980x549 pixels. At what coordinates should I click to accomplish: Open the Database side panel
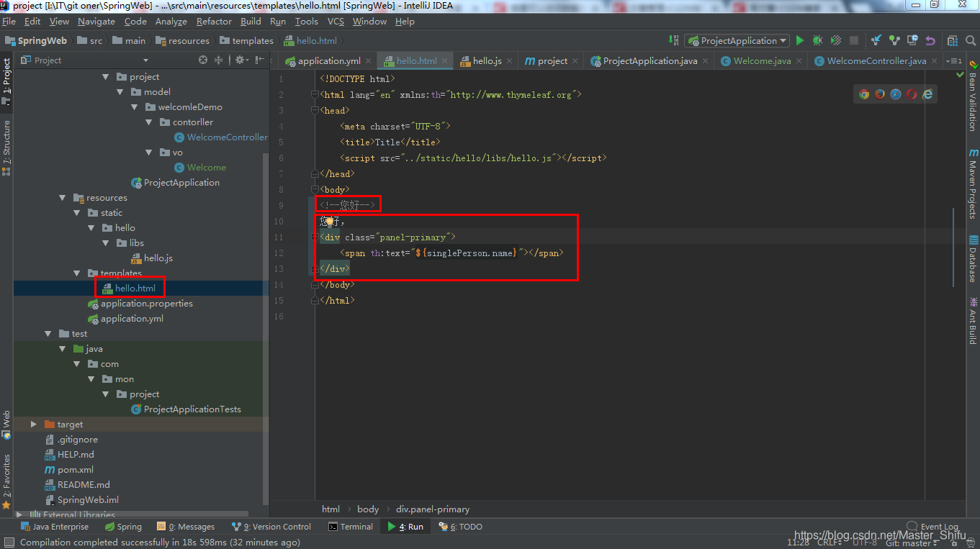[973, 259]
